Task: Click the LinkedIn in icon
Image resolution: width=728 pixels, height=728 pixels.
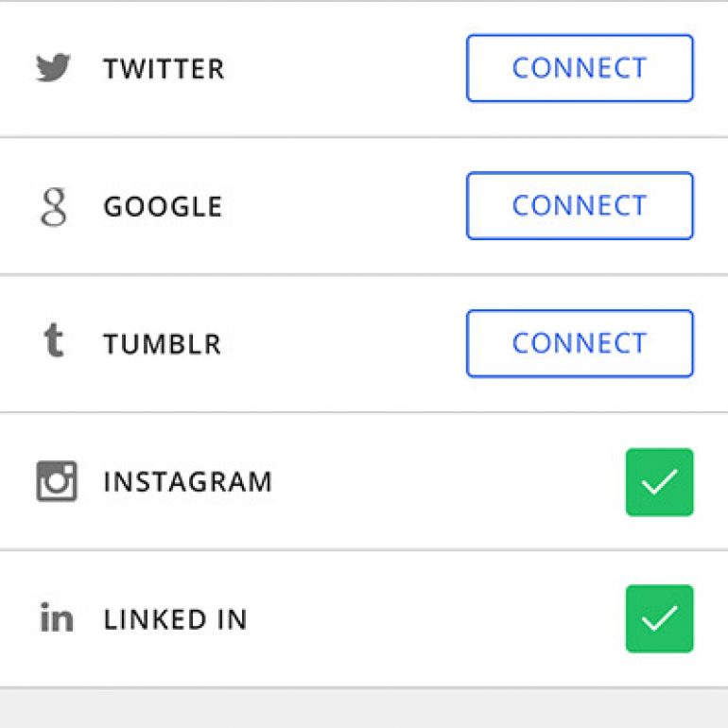Action: tap(57, 617)
